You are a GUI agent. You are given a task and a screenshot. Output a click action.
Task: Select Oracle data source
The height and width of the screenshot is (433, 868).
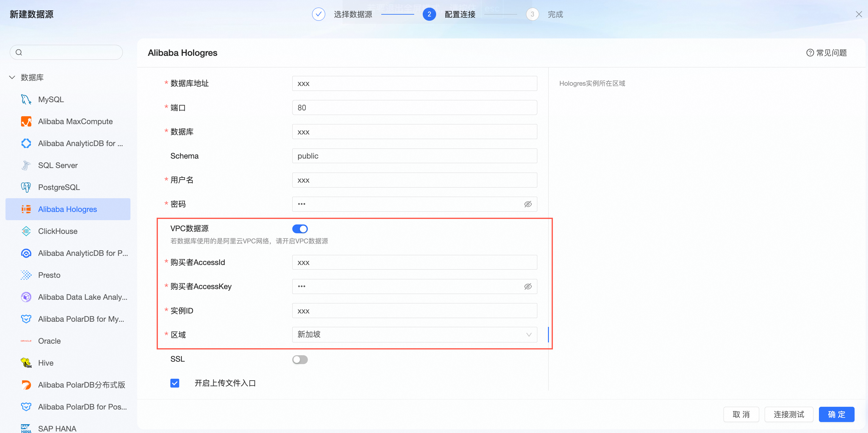[68, 341]
